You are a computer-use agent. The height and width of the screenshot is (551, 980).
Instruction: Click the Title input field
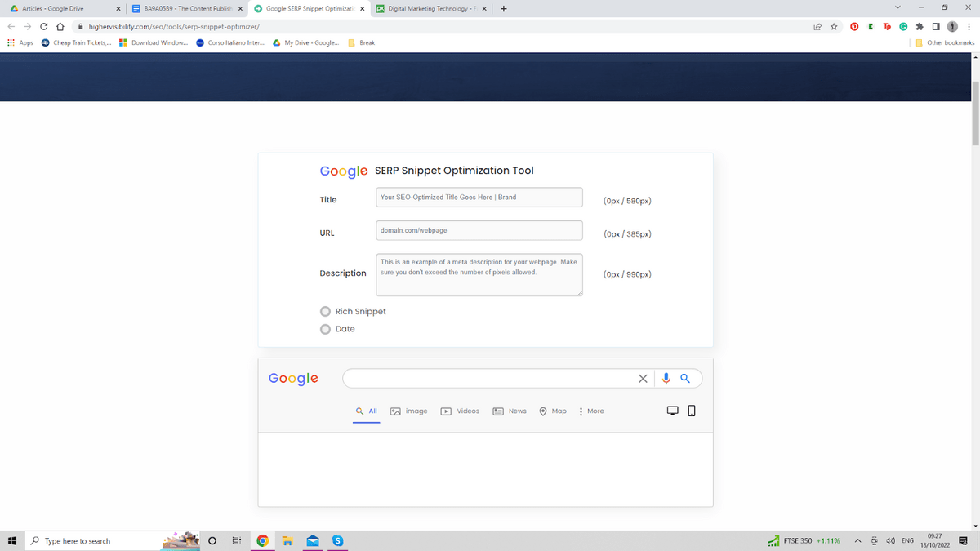tap(479, 197)
